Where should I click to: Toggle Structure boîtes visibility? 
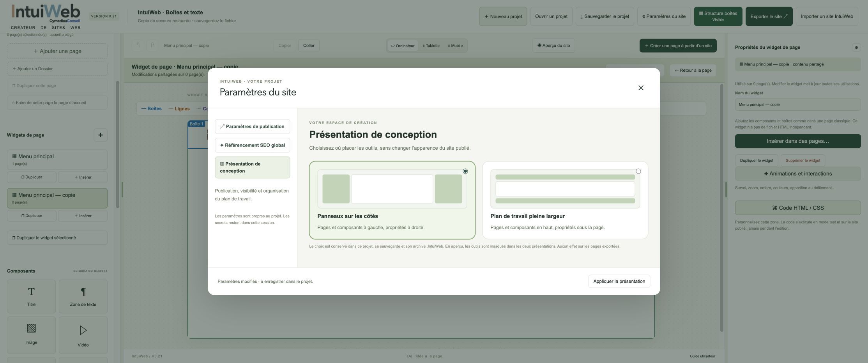tap(718, 16)
